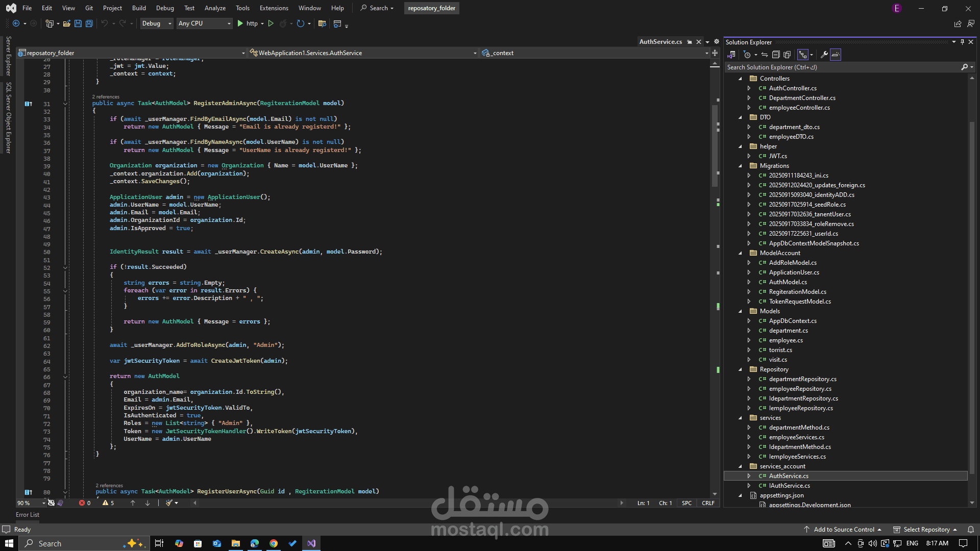
Task: Click Collapse All in Solution Explorer toolbar
Action: tap(776, 55)
